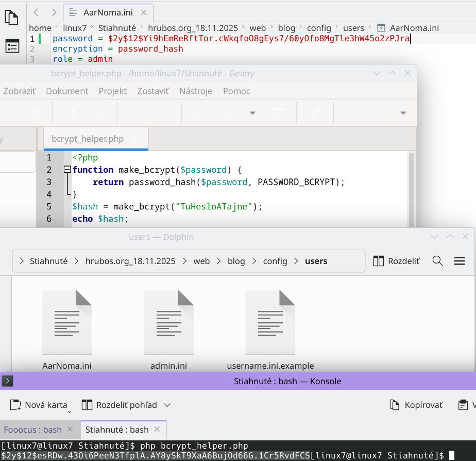Screen dimensions: 476x461
Task: Click the navigate forward arrow in editor
Action: pos(54,12)
